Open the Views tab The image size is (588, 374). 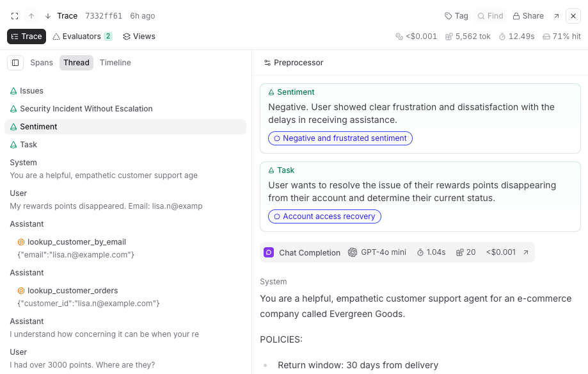tap(139, 37)
